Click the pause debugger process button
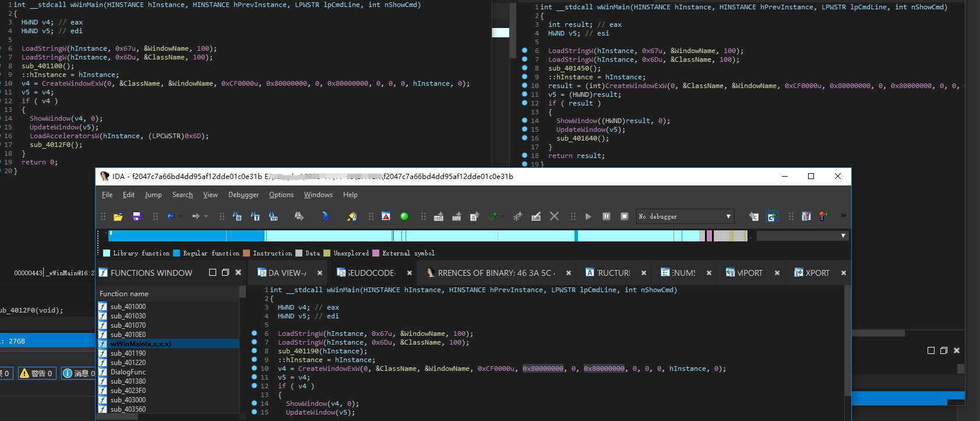This screenshot has width=980, height=421. pos(606,216)
